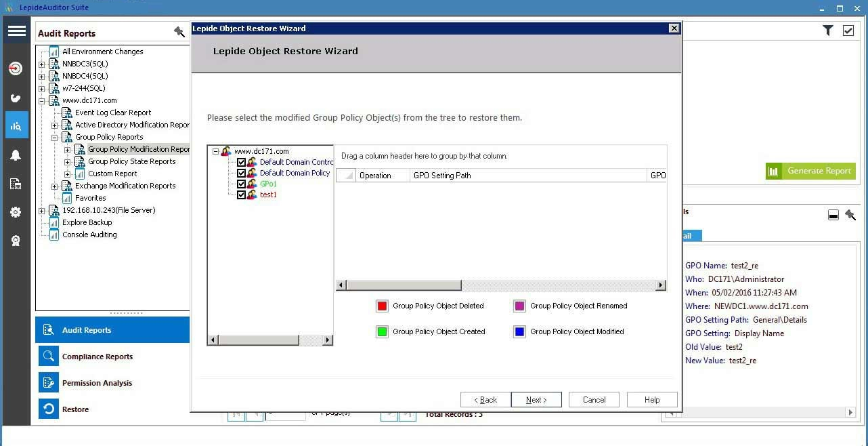Click the red Group Policy Object Deleted swatch
This screenshot has width=868, height=446.
pyautogui.click(x=382, y=306)
